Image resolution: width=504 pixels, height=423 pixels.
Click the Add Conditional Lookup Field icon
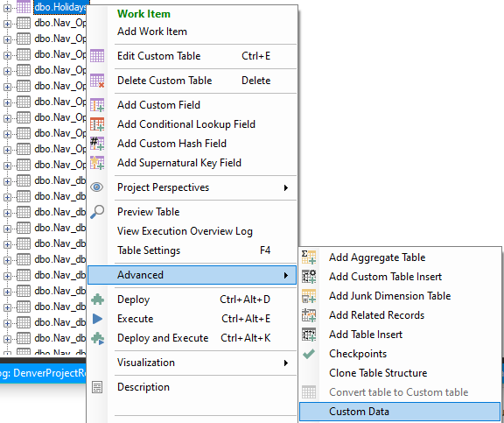[97, 124]
